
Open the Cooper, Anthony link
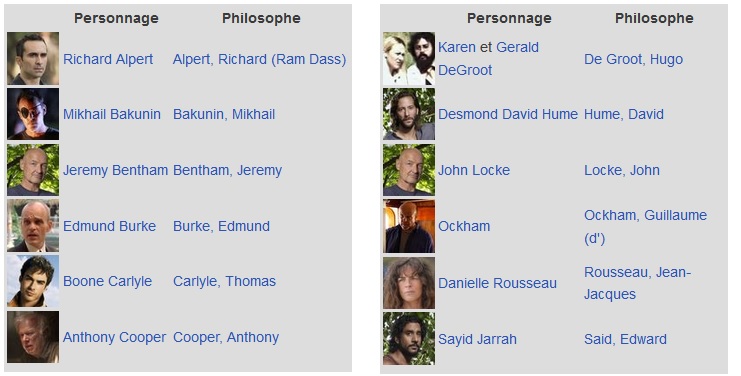click(x=226, y=337)
